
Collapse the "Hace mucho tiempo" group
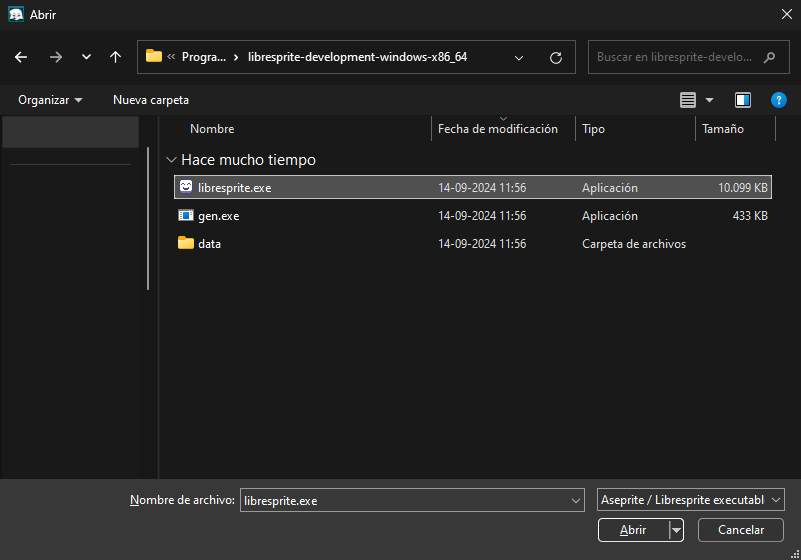pyautogui.click(x=172, y=160)
